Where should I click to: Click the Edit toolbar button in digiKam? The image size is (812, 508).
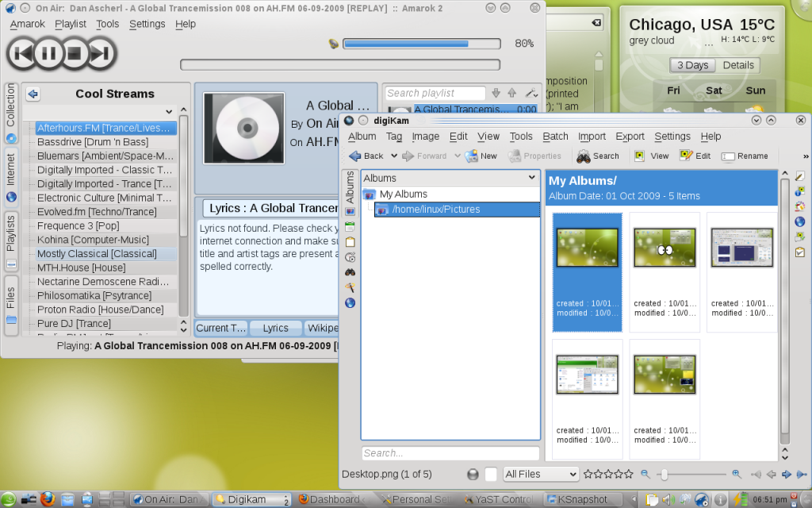click(x=695, y=156)
